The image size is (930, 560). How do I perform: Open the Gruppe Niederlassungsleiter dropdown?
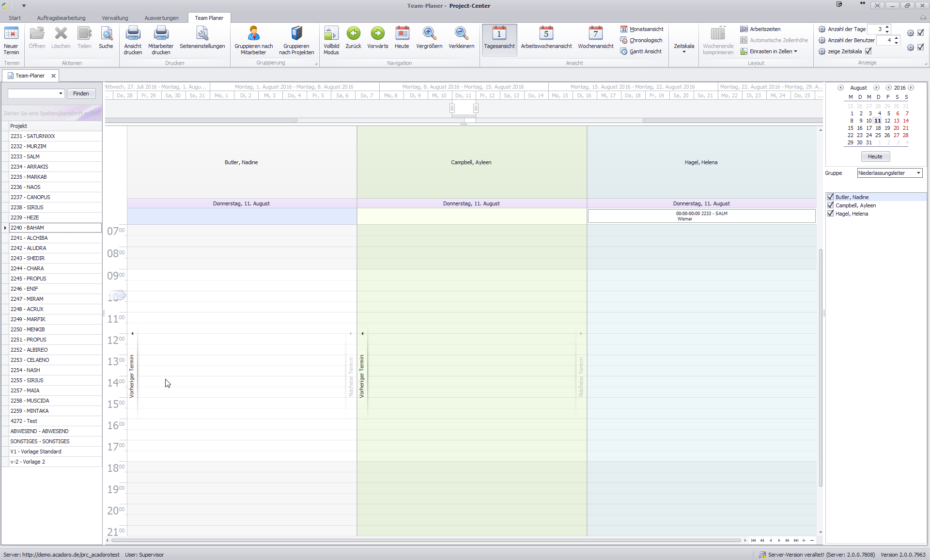pyautogui.click(x=918, y=173)
